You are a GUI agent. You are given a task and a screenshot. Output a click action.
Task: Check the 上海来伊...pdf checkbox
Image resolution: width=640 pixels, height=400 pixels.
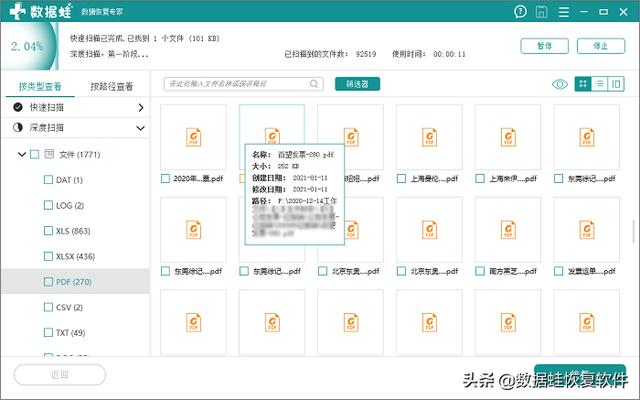(480, 178)
